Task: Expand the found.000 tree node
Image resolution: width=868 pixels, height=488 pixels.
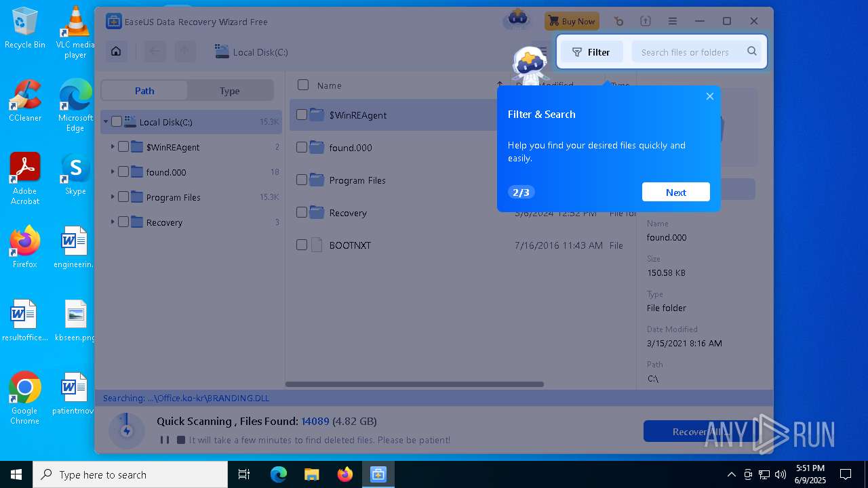Action: click(x=113, y=171)
